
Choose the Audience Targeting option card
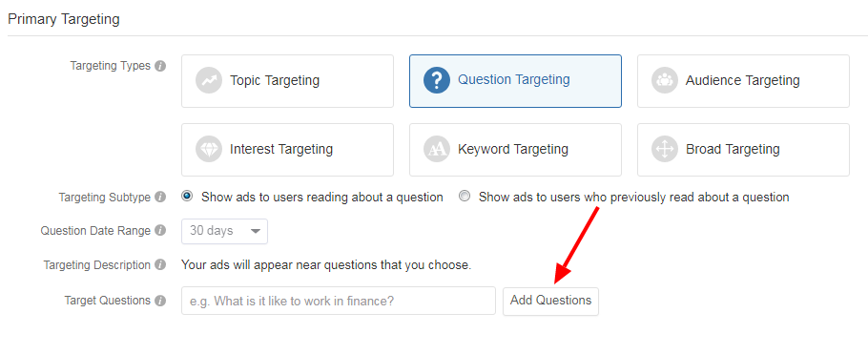click(743, 81)
